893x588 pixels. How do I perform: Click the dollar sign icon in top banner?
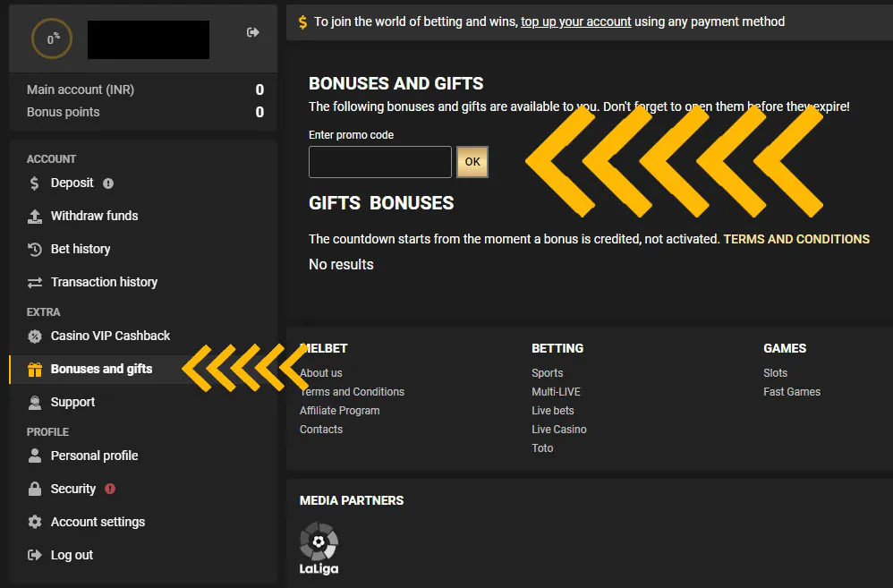click(x=302, y=22)
